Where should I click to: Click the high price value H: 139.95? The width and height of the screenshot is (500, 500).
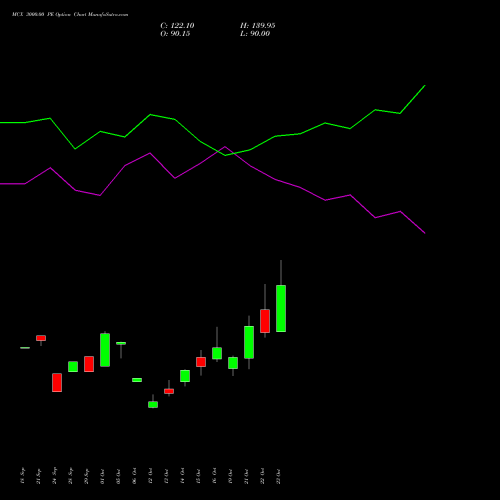pyautogui.click(x=258, y=26)
